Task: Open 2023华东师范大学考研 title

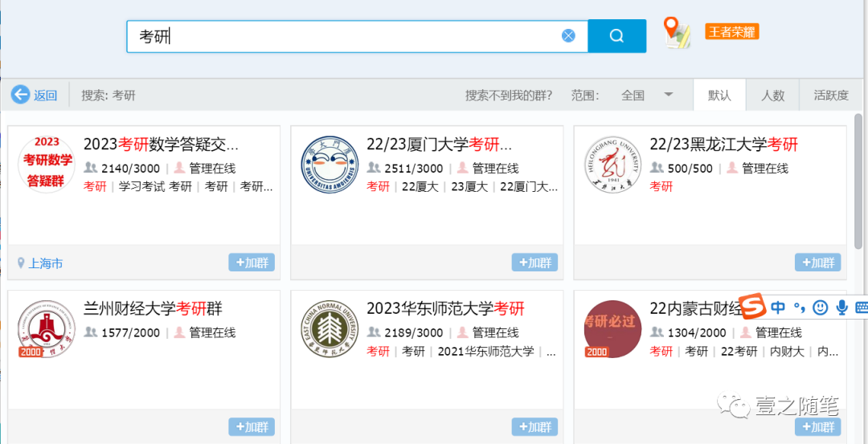Action: click(x=445, y=308)
